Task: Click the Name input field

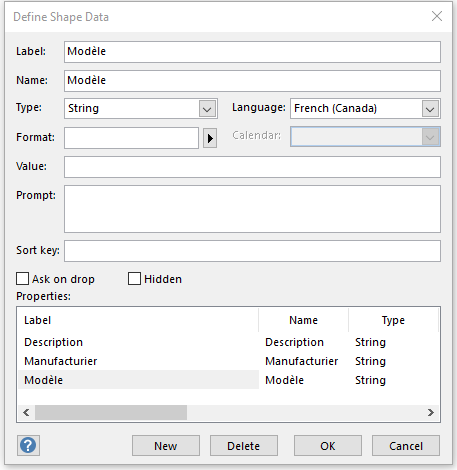Action: pyautogui.click(x=252, y=81)
